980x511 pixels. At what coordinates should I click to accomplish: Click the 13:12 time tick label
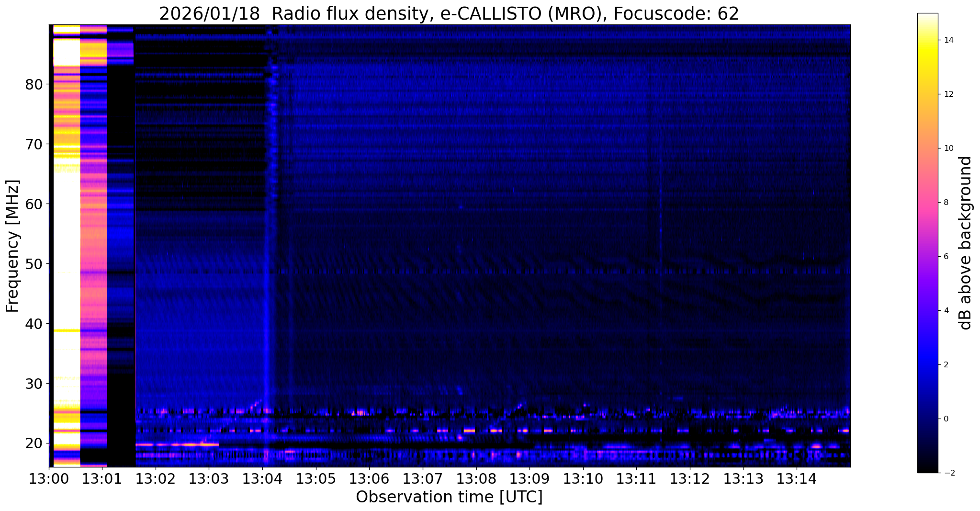click(x=690, y=478)
